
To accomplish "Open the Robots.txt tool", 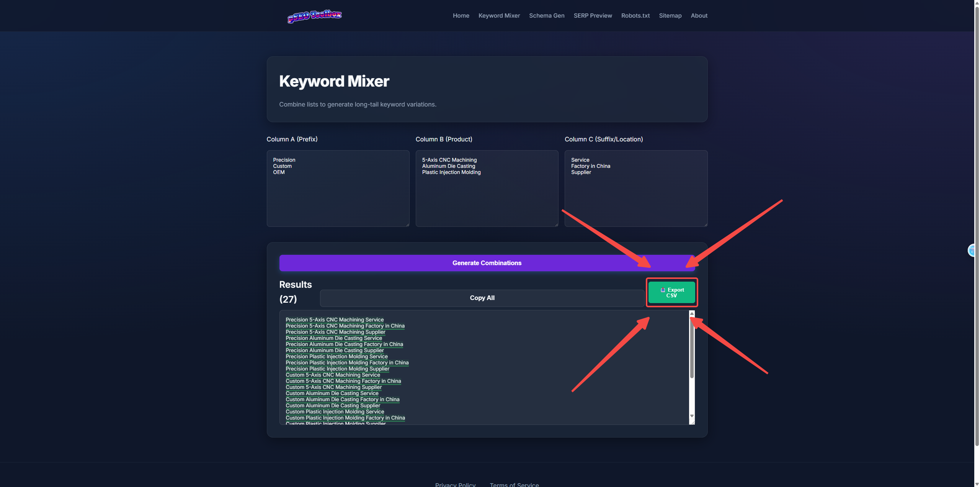I will point(635,16).
